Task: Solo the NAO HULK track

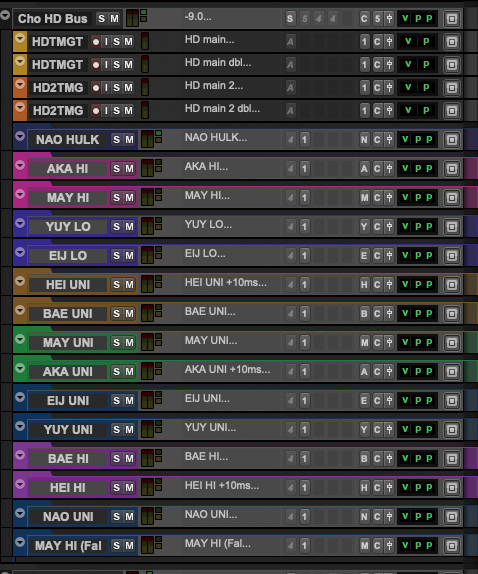Action: click(x=116, y=139)
